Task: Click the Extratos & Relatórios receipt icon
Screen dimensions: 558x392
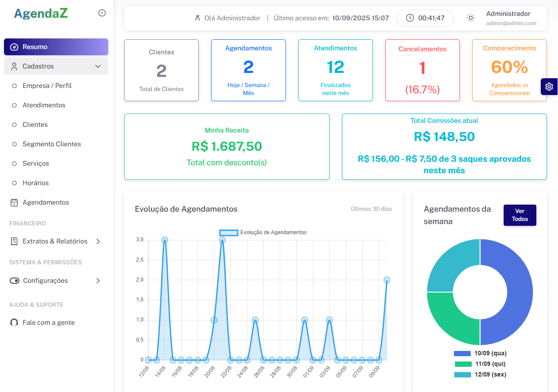Action: (x=14, y=241)
